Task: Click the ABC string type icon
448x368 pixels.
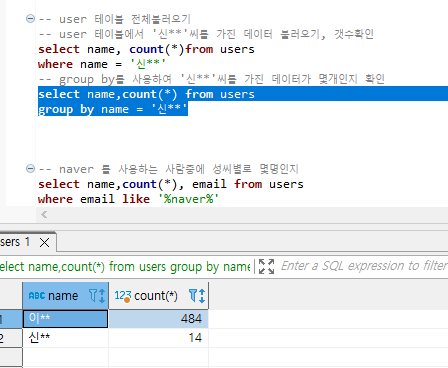Action: point(37,296)
